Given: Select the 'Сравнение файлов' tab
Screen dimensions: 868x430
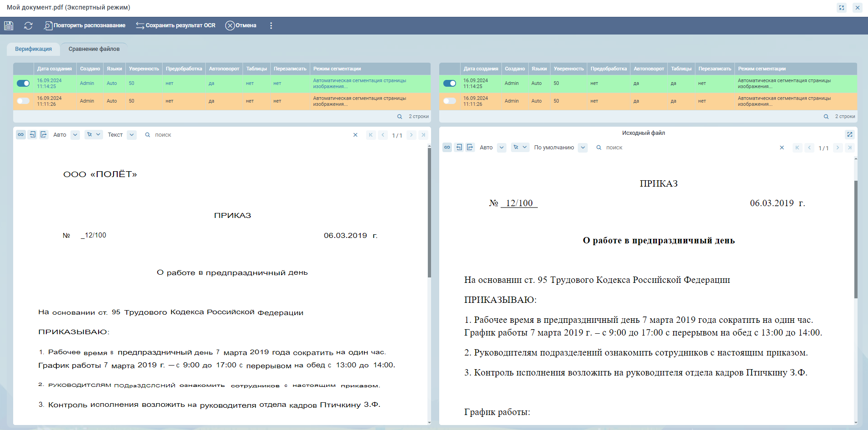Looking at the screenshot, I should [x=94, y=49].
